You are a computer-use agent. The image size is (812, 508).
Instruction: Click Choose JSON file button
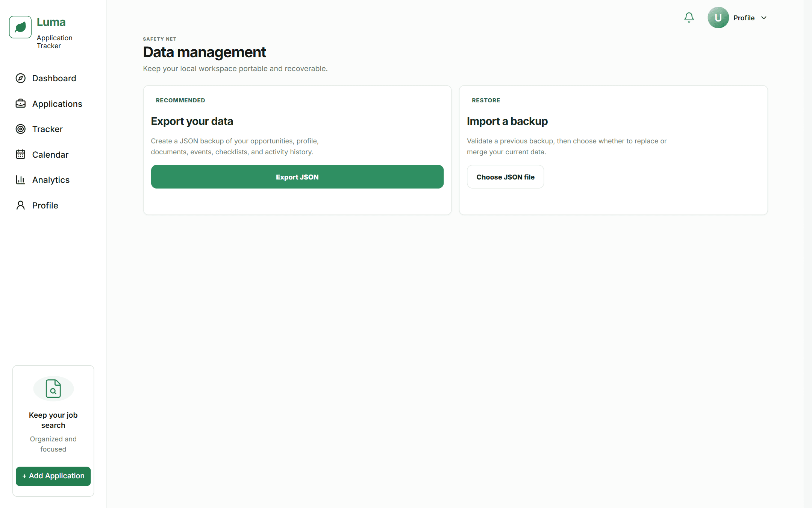pos(505,177)
